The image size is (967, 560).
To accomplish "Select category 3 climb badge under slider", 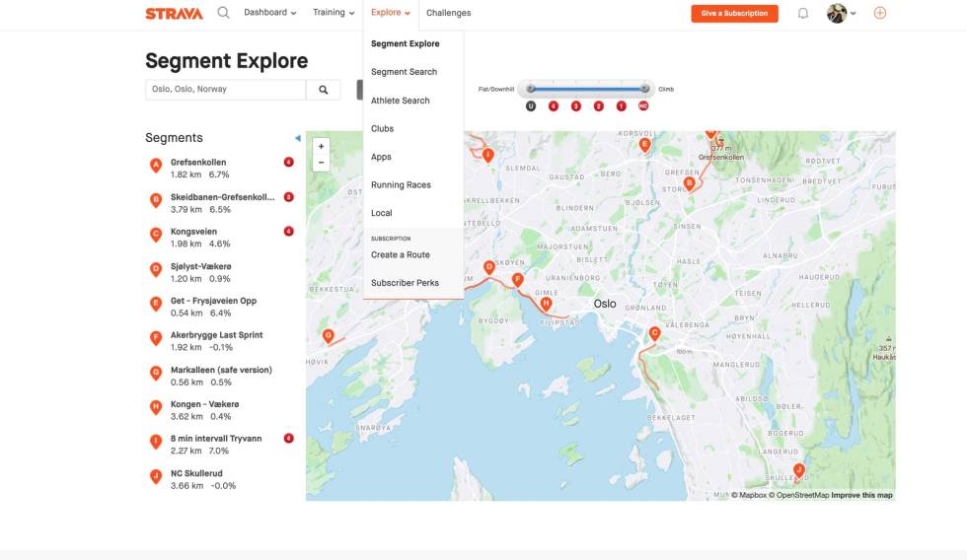I will [576, 105].
